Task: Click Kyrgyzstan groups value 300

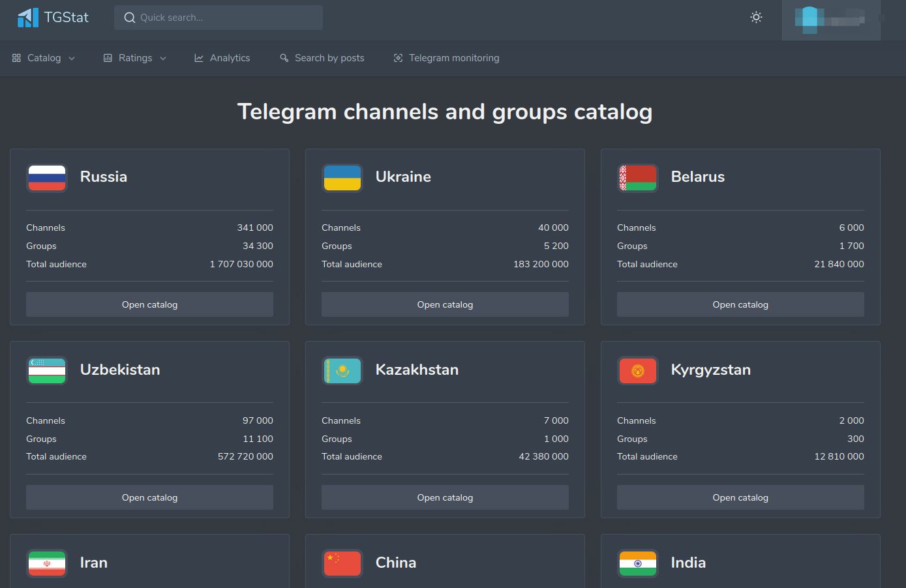Action: coord(856,439)
